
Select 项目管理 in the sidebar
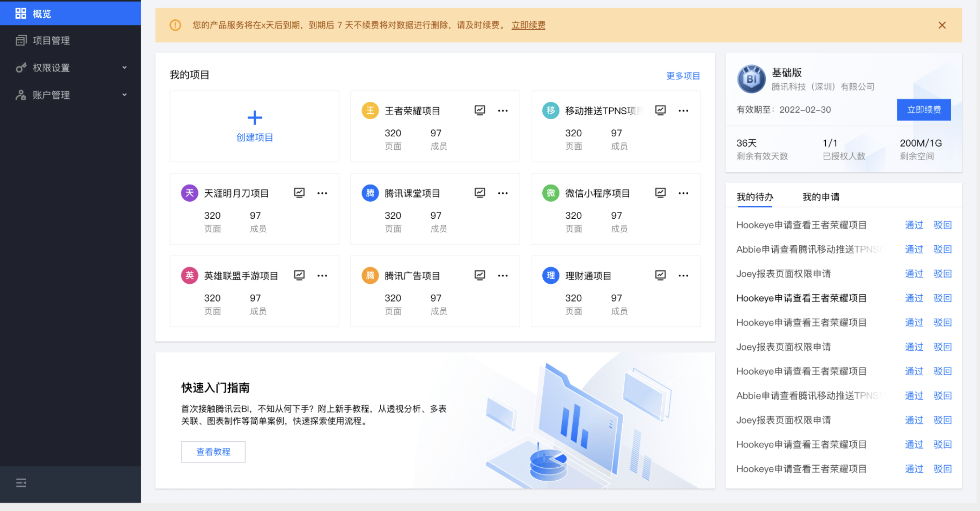[x=51, y=40]
